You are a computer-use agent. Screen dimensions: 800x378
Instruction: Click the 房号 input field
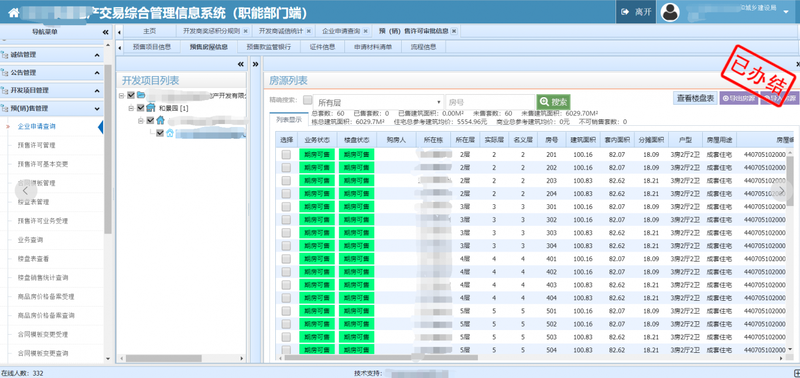coord(490,102)
